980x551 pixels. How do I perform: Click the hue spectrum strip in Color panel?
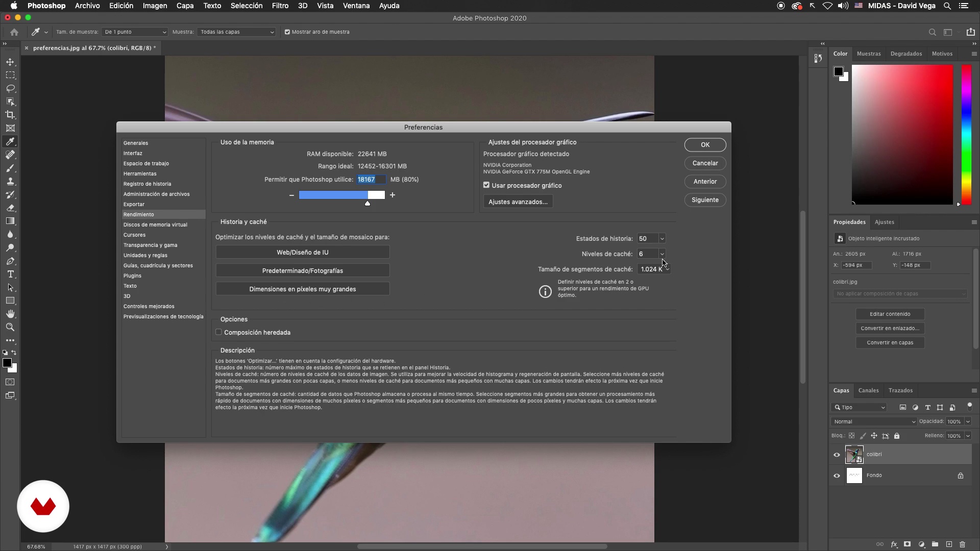966,135
